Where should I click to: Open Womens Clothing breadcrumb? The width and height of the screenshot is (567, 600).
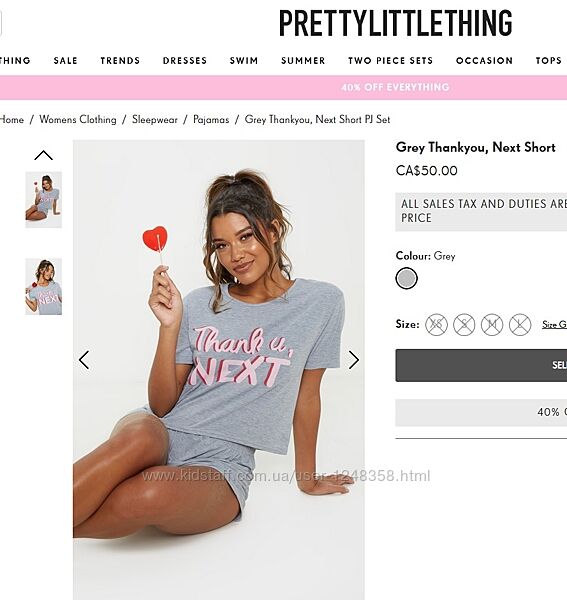(x=78, y=119)
